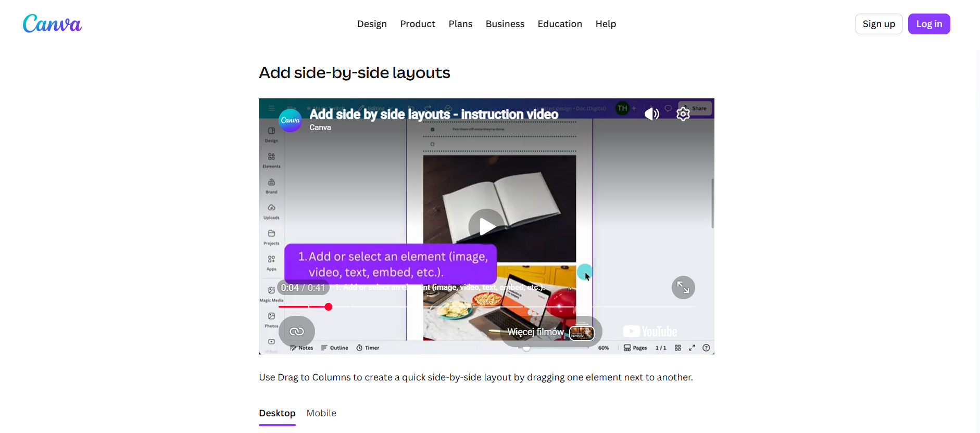Open the video title link in the player

tap(434, 114)
